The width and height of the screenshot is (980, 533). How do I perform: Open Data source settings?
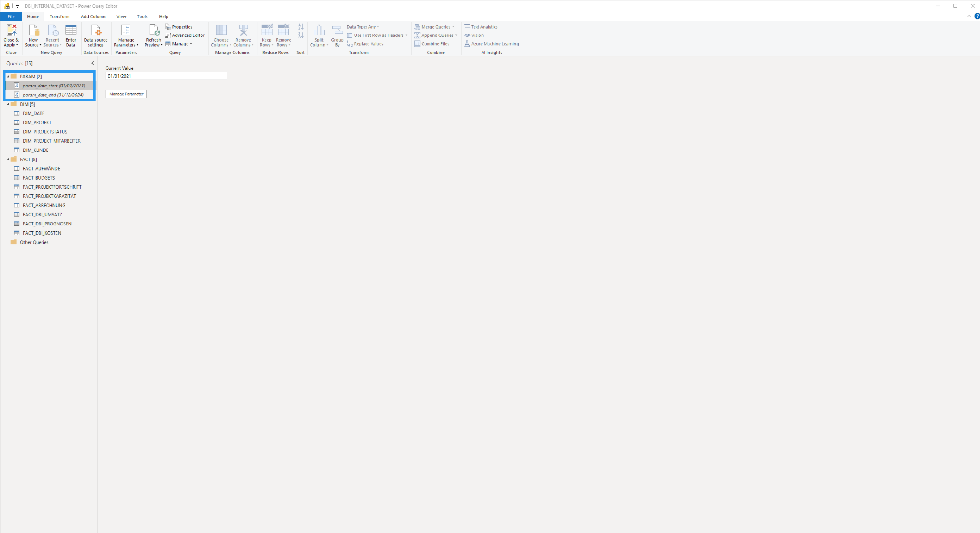pos(96,36)
